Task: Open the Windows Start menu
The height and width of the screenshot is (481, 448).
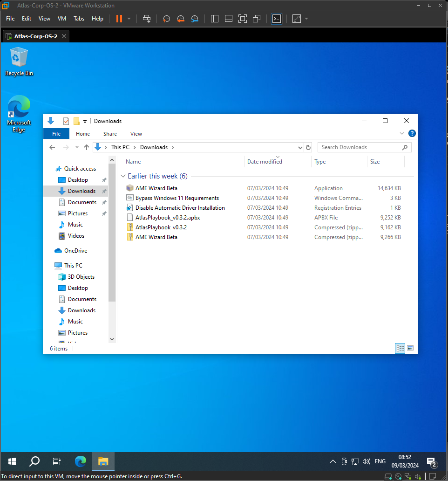Action: click(x=12, y=461)
